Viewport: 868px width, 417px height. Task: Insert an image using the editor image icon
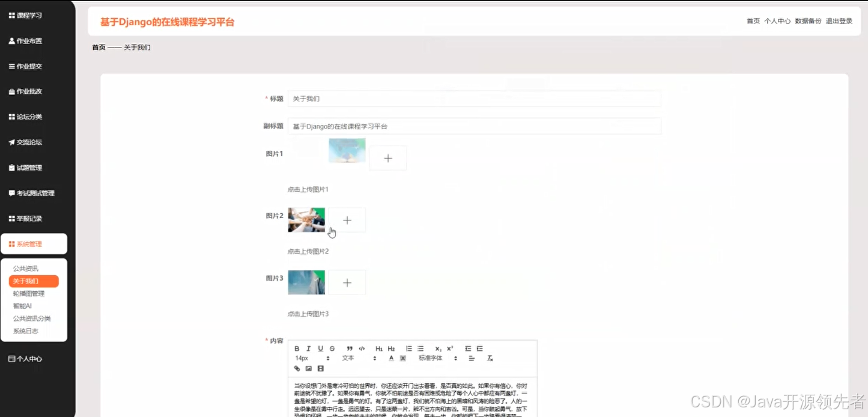(308, 368)
